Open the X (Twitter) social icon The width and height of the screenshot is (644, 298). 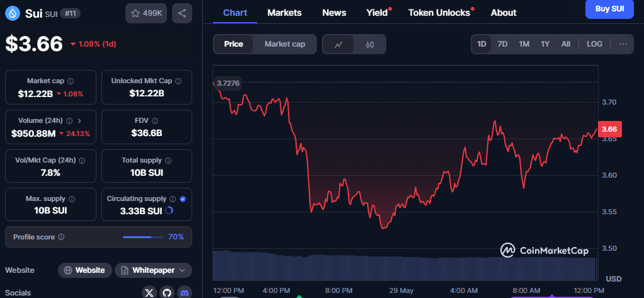[150, 292]
